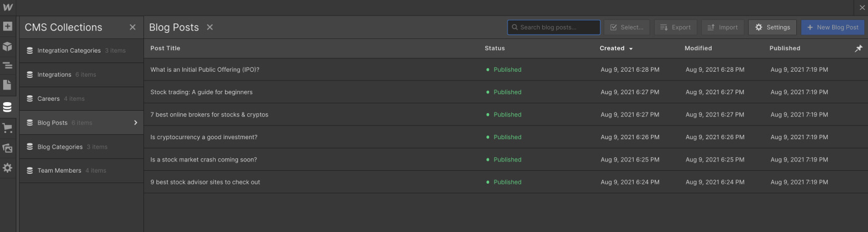Click Published status of IPO post
The image size is (868, 232).
504,70
